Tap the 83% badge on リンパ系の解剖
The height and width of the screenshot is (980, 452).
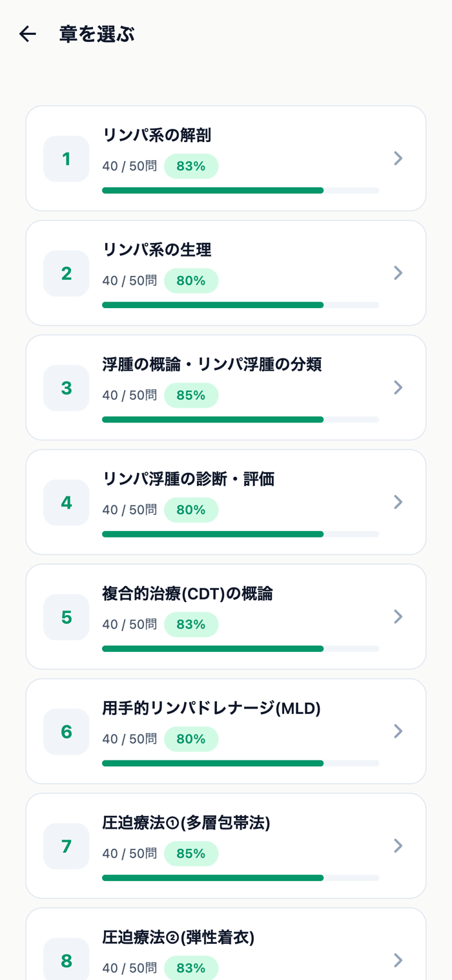[x=191, y=166]
